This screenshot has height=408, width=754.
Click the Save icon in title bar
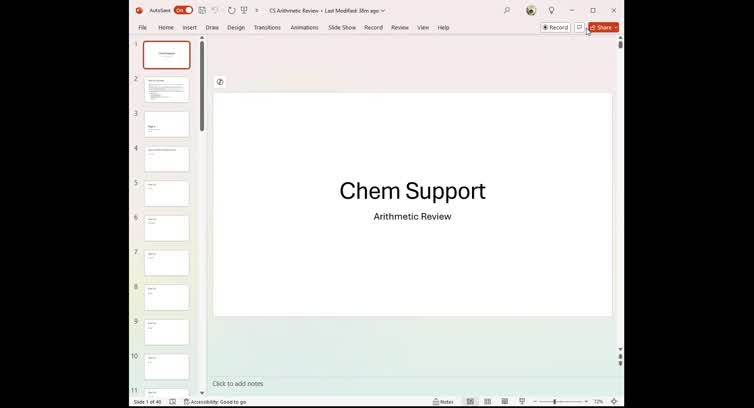click(x=202, y=10)
